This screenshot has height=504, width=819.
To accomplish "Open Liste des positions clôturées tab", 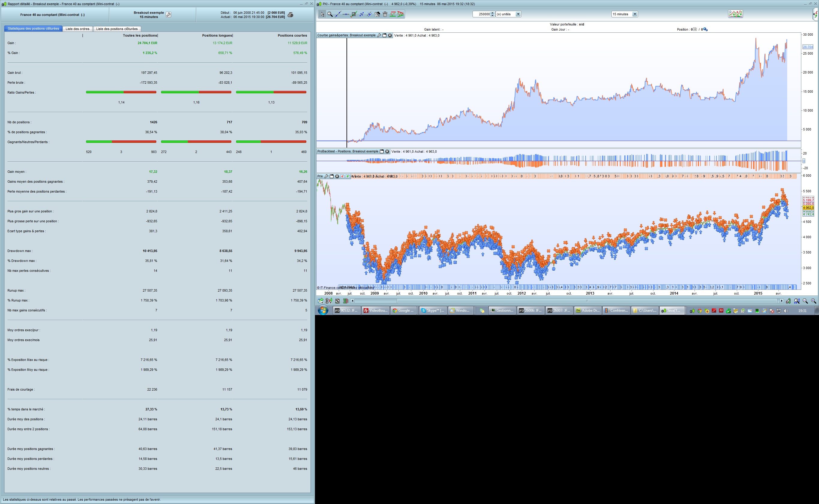I will [x=117, y=29].
